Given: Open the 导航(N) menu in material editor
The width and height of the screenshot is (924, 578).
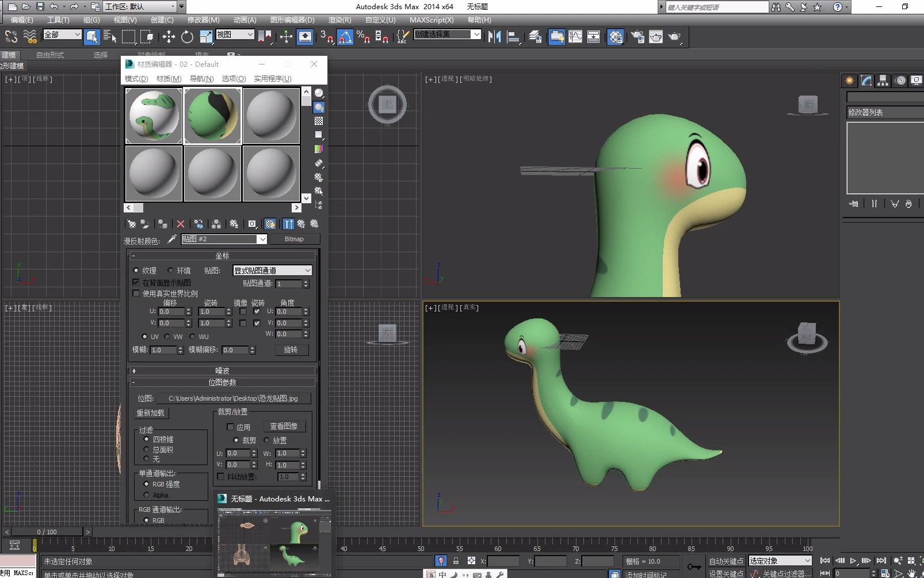Looking at the screenshot, I should (201, 79).
